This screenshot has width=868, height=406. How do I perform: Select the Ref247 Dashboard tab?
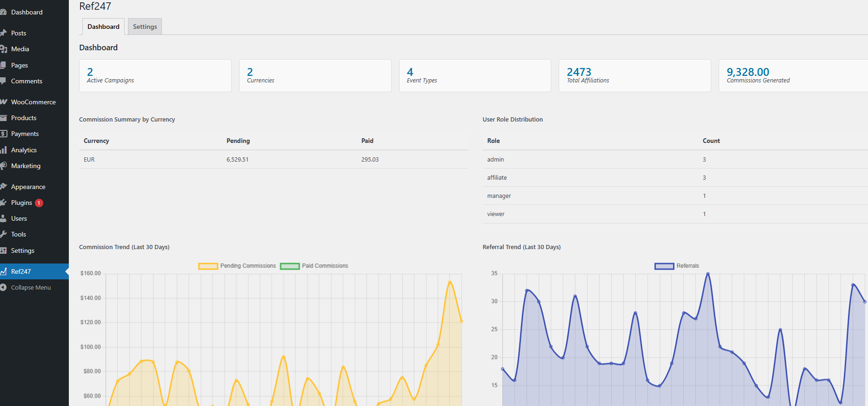pos(103,27)
